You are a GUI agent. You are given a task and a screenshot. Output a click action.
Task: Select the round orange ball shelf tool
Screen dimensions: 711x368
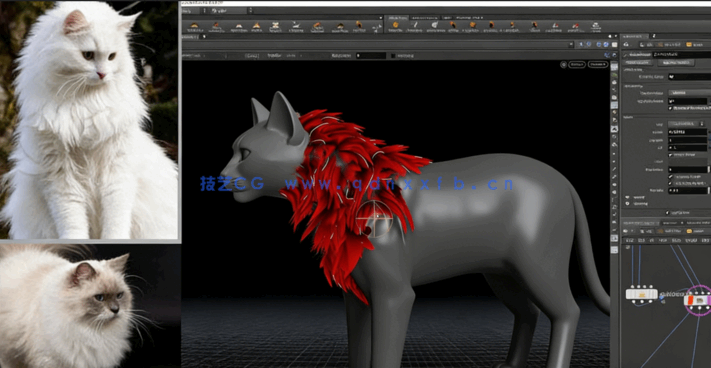pos(395,26)
